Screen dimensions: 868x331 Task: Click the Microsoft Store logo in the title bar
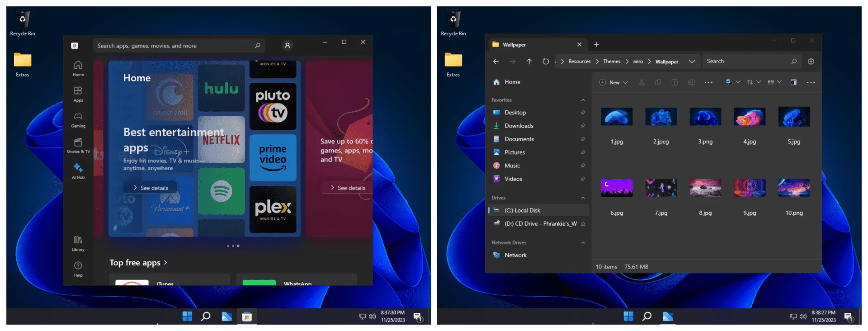tap(75, 45)
